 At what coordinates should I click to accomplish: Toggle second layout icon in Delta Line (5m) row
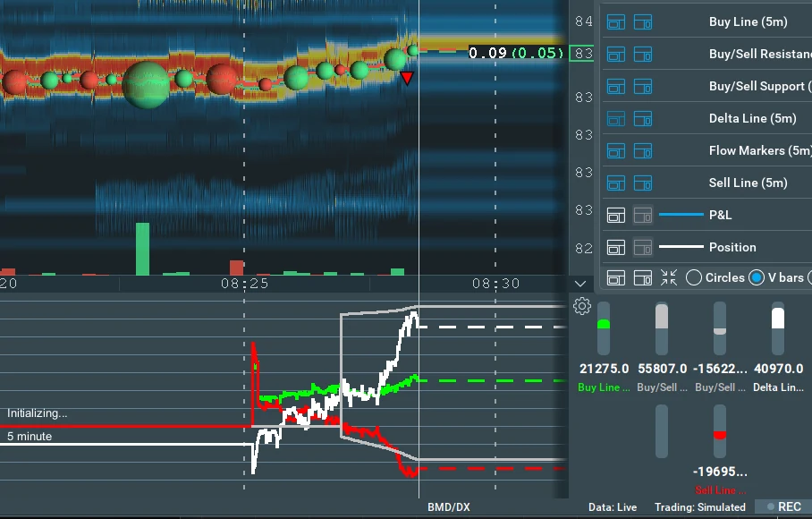point(643,119)
